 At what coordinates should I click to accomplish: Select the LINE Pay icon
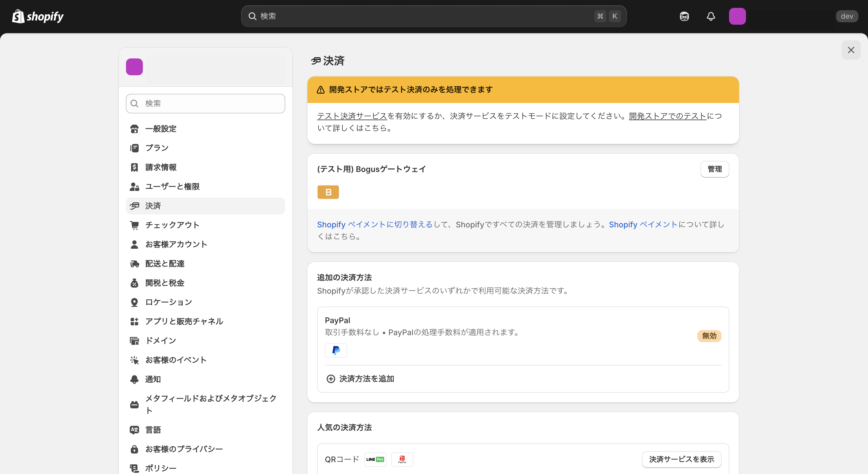[x=375, y=459]
